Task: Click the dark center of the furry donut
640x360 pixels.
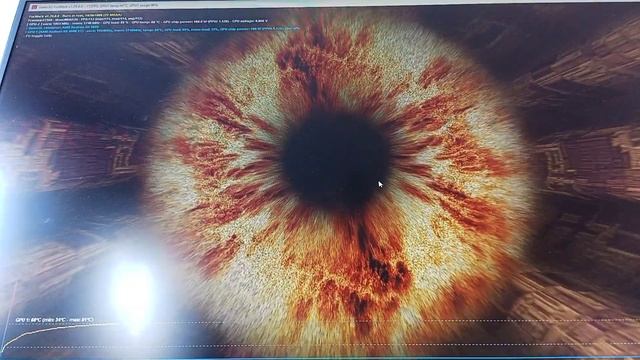Action: click(336, 160)
